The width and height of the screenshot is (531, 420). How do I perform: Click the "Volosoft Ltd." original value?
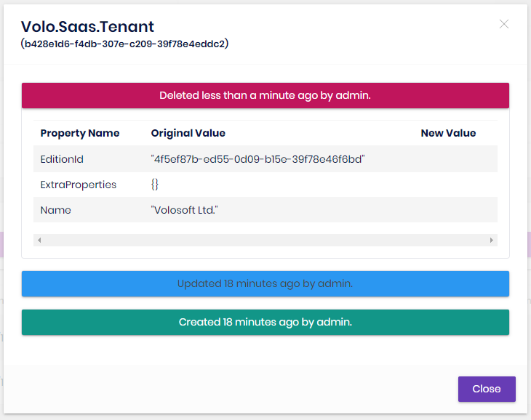click(185, 210)
